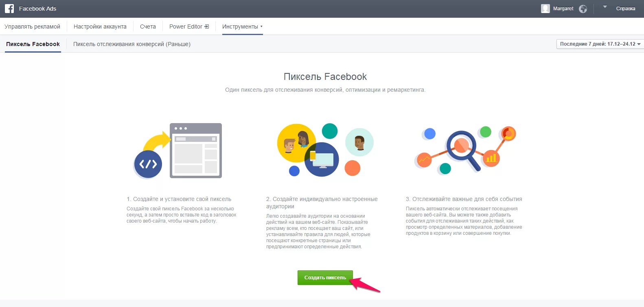This screenshot has width=644, height=307.
Task: Open Настройки аккаунта
Action: [x=100, y=27]
